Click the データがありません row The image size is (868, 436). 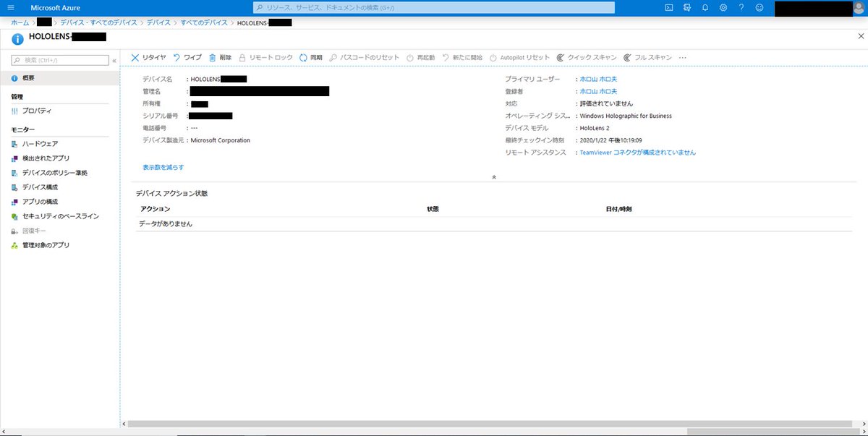494,224
